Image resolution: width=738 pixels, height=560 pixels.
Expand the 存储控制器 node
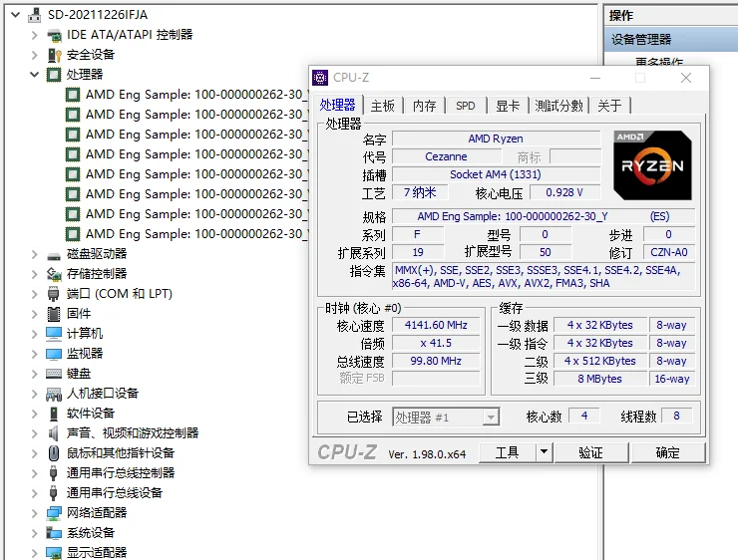pos(34,274)
